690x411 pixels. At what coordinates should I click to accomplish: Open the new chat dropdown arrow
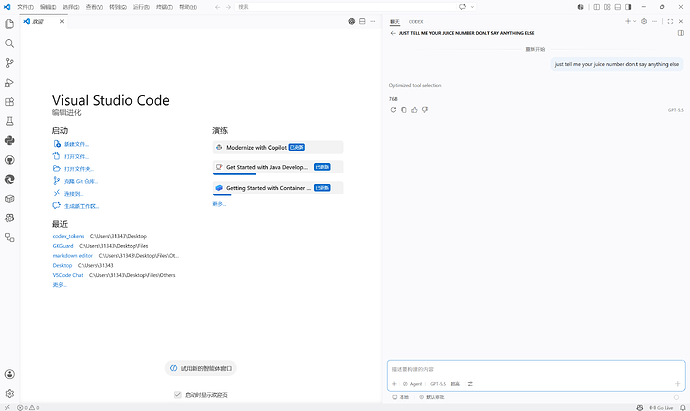[x=635, y=21]
